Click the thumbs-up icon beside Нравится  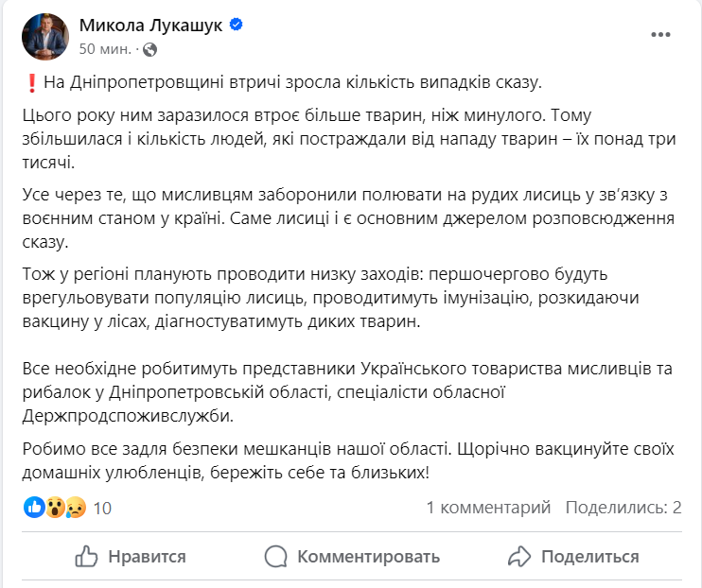click(86, 556)
